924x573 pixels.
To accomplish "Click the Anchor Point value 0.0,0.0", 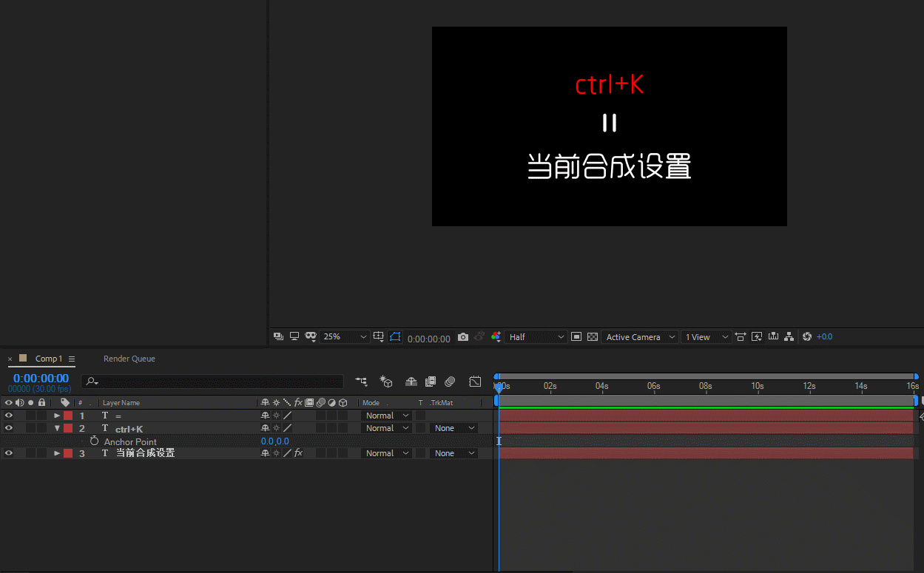I will [275, 441].
